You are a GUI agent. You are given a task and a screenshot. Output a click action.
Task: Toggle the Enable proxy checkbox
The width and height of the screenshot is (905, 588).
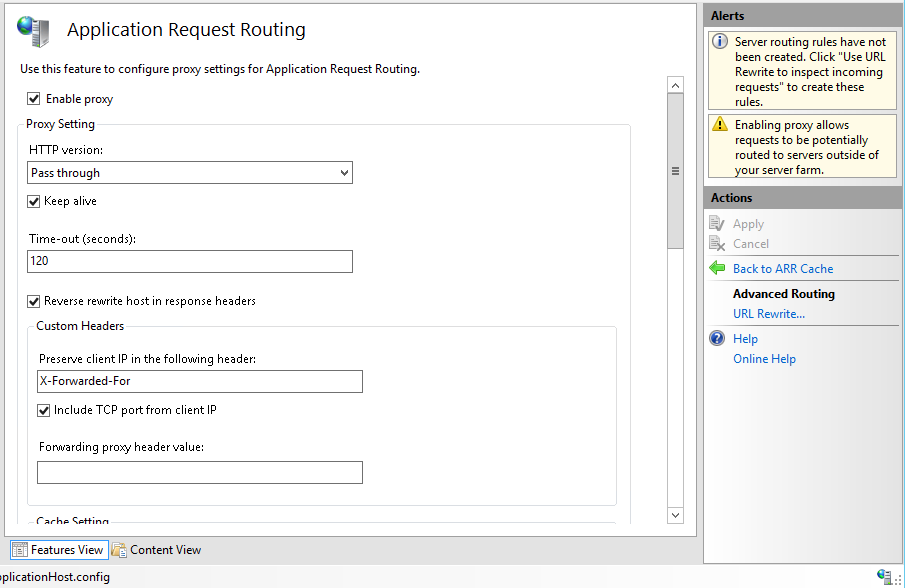pyautogui.click(x=33, y=99)
